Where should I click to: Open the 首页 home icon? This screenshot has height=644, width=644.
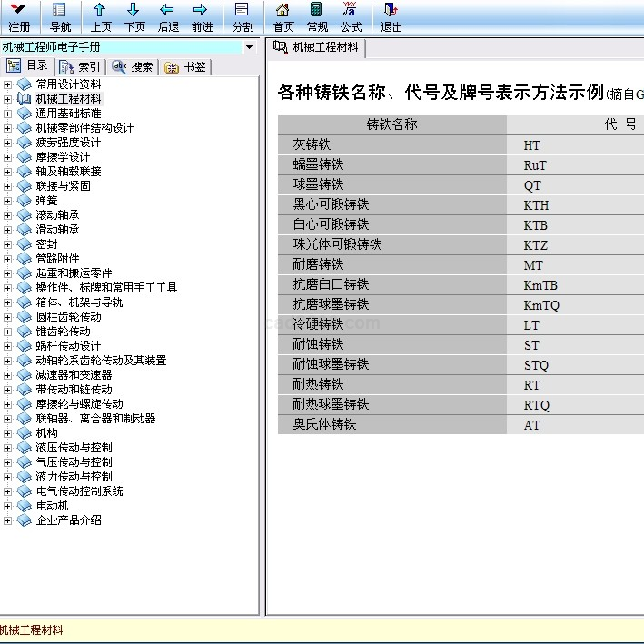(x=283, y=16)
